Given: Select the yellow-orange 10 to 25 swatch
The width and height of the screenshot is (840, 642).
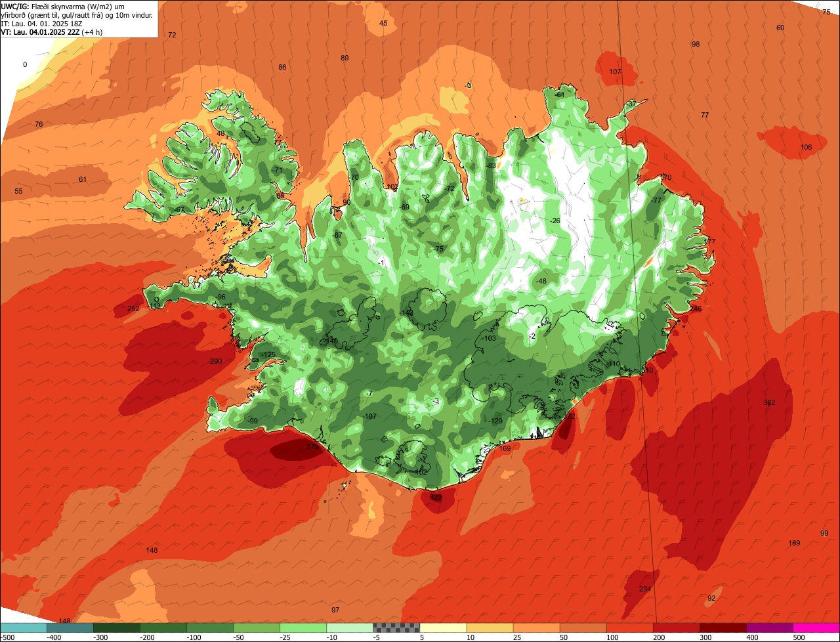Looking at the screenshot, I should point(490,628).
